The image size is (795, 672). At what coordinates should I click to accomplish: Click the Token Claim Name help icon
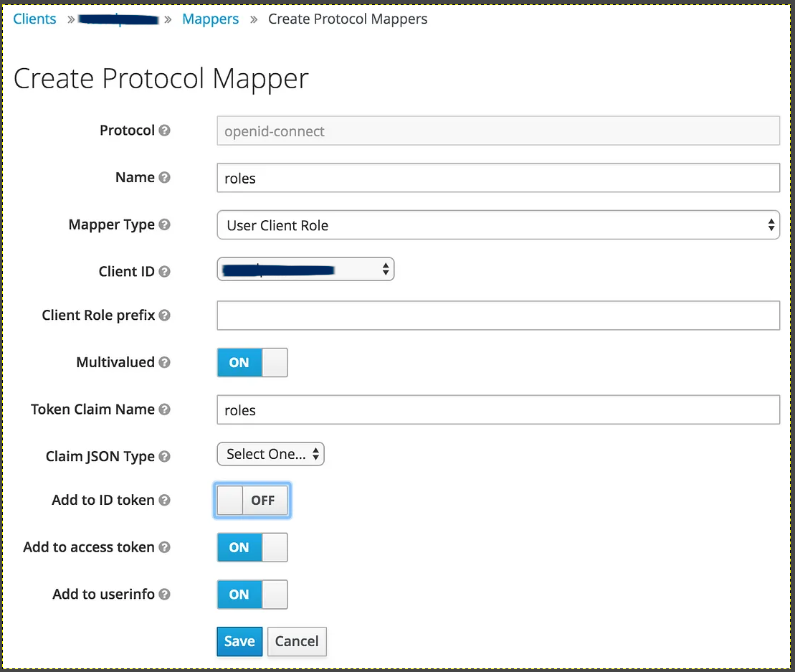(x=165, y=410)
